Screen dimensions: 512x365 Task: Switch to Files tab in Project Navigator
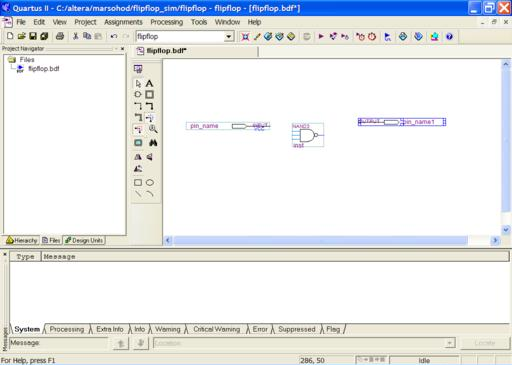pyautogui.click(x=51, y=240)
